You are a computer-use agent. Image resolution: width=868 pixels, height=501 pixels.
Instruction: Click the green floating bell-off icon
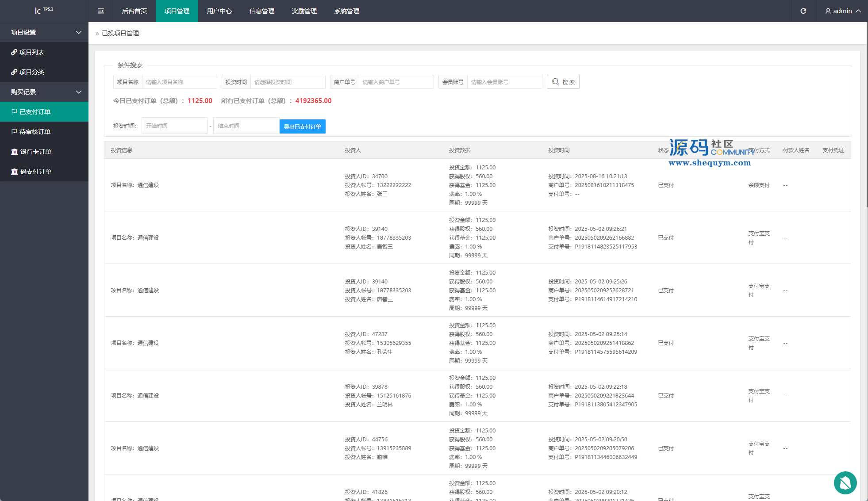click(x=845, y=482)
